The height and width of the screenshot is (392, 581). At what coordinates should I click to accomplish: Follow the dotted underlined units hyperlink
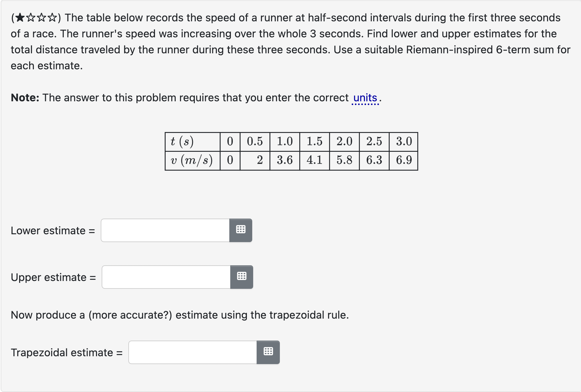[x=365, y=98]
